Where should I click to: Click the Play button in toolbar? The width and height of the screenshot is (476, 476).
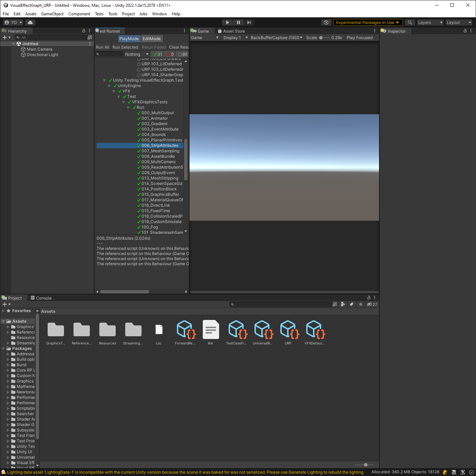point(227,22)
